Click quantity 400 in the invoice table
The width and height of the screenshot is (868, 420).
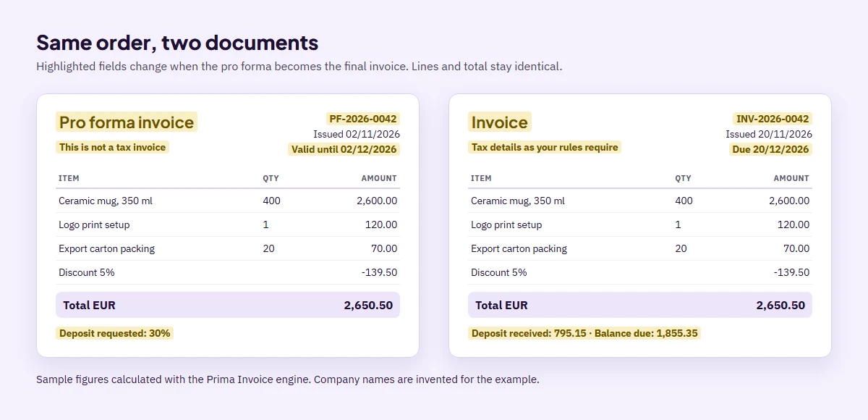[684, 201]
